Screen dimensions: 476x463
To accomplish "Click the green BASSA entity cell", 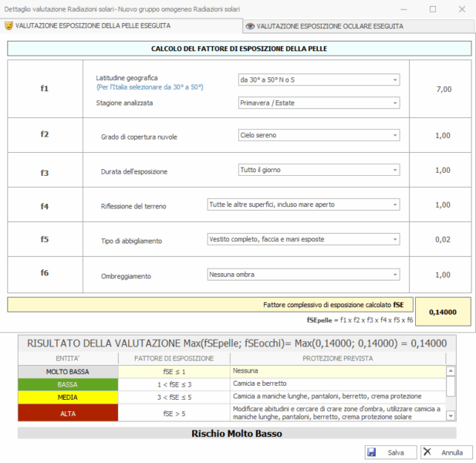I will pyautogui.click(x=68, y=384).
